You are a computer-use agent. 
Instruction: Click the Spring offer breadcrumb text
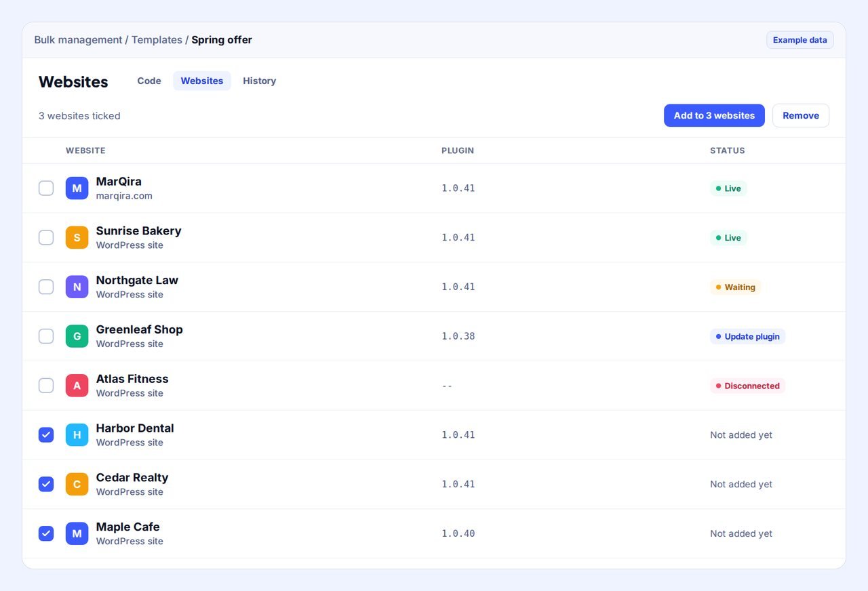[x=222, y=40]
